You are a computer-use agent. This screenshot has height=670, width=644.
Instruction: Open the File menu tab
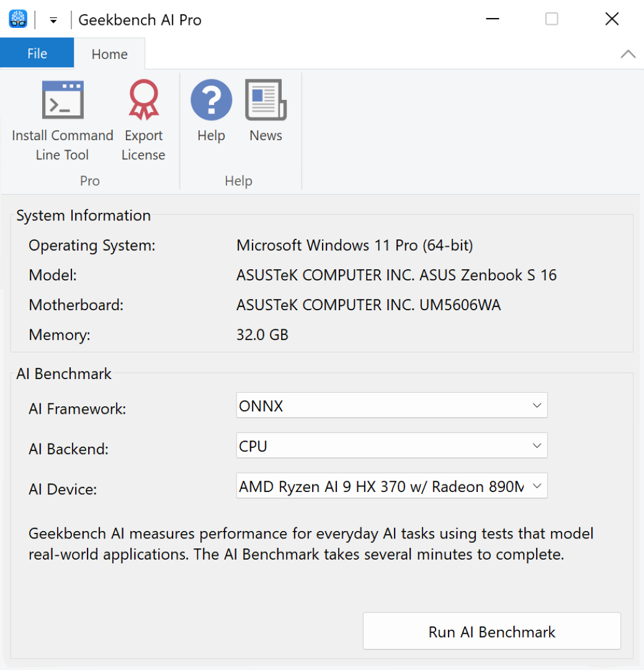37,53
